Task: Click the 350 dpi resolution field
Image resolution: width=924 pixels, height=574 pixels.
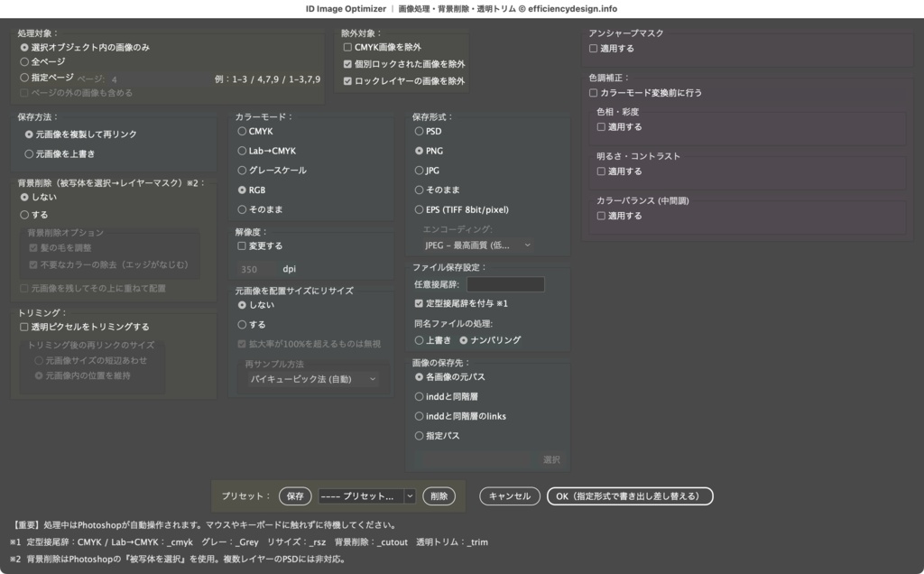Action: click(x=257, y=269)
